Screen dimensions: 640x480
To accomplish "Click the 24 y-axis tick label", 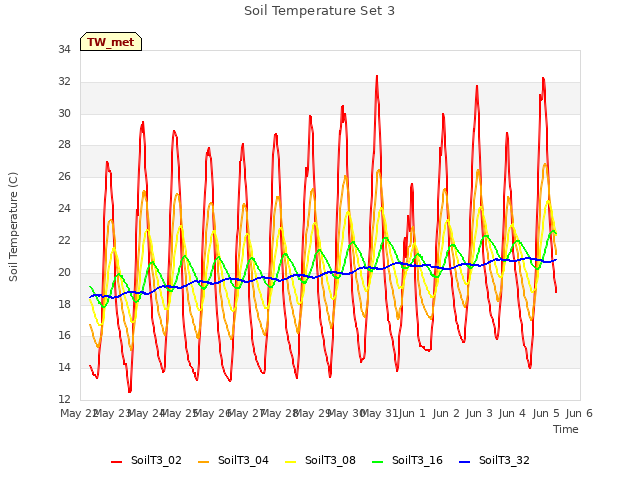I will click(x=64, y=209).
